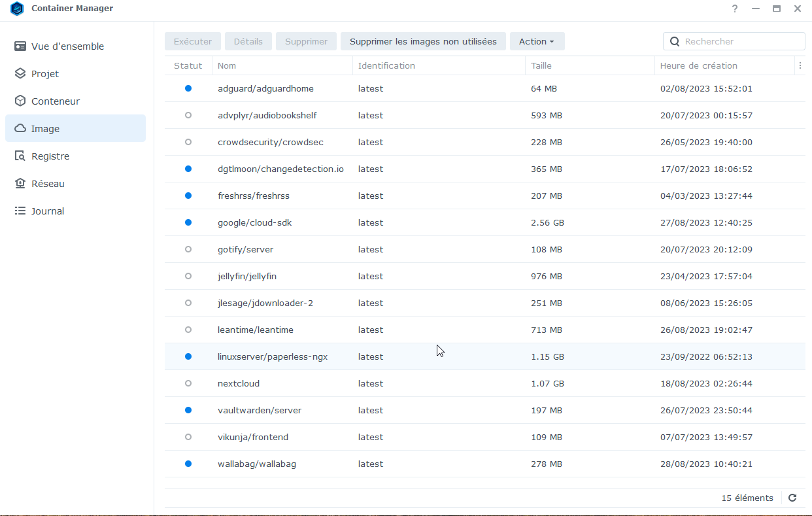The height and width of the screenshot is (516, 812).
Task: Click the Vue d'ensemble sidebar icon
Action: pyautogui.click(x=20, y=46)
